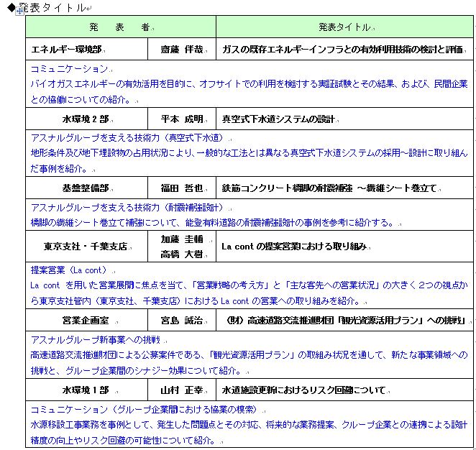The height and width of the screenshot is (450, 476).
Task: Click the name 高橋 大樹
Action: (x=182, y=254)
